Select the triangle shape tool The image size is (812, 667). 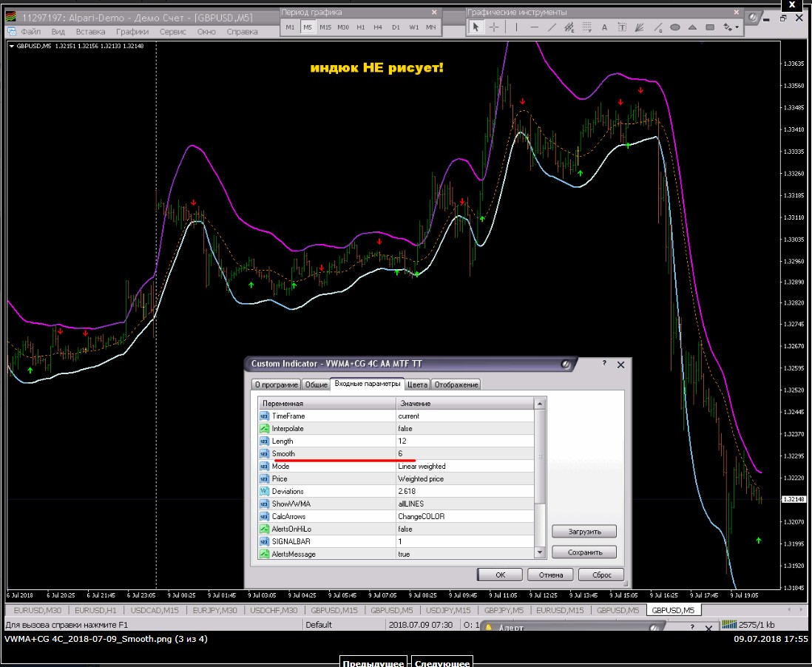tap(693, 27)
